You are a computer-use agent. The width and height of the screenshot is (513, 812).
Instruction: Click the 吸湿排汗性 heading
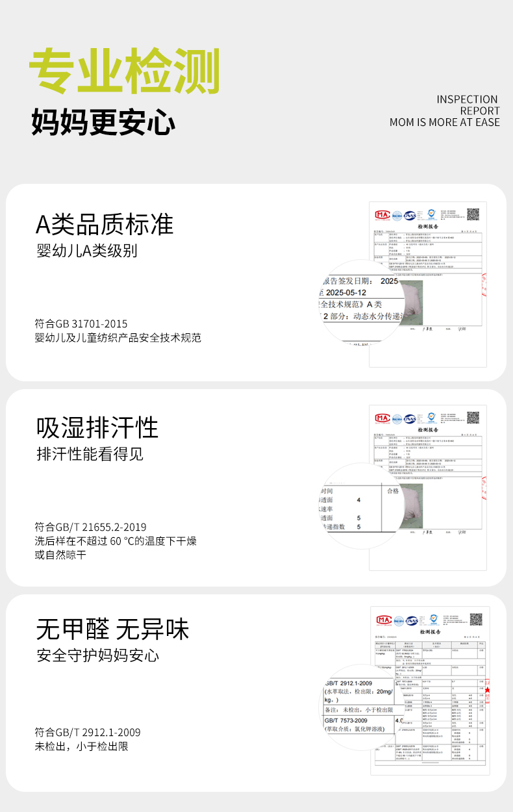[x=97, y=427]
